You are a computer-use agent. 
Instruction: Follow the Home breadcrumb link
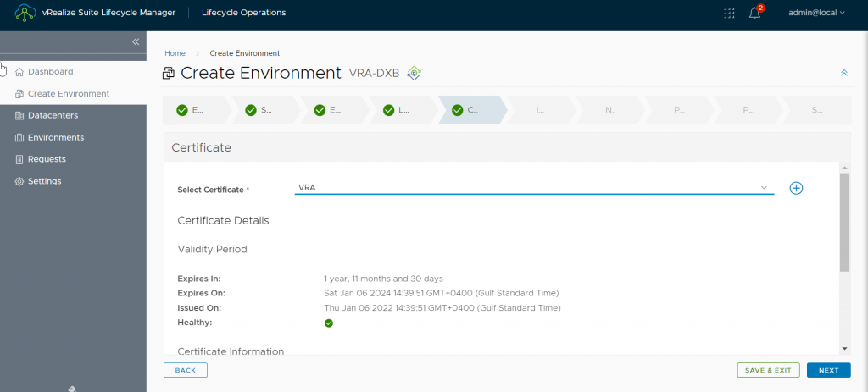coord(175,53)
